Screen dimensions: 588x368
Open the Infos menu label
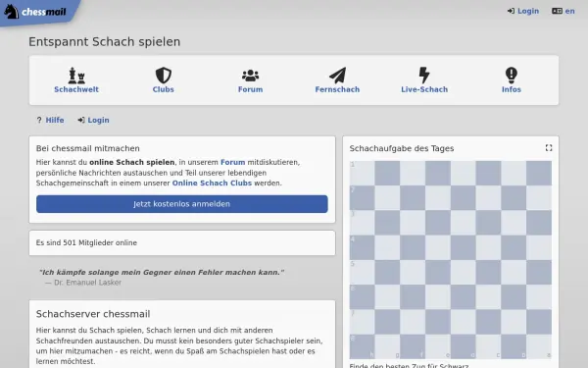[x=512, y=89]
